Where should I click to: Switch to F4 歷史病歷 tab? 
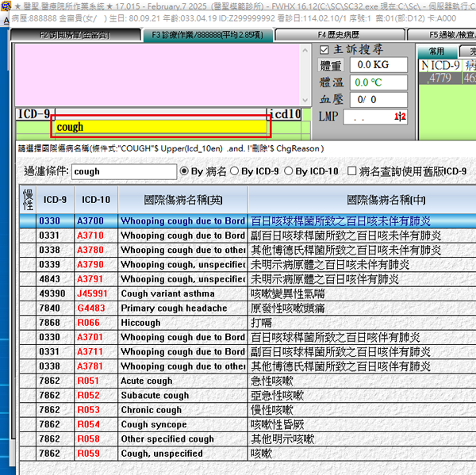[339, 35]
